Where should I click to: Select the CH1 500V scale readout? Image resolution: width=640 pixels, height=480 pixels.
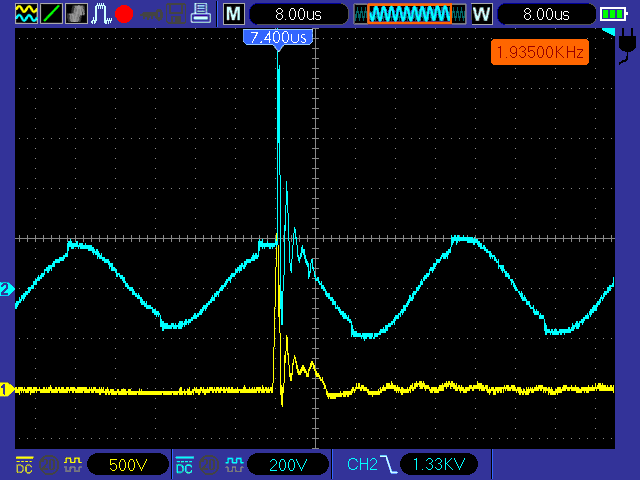click(128, 464)
